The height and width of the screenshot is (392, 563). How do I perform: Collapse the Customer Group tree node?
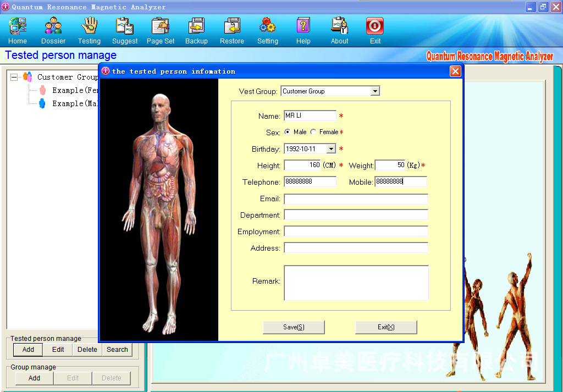pos(14,77)
